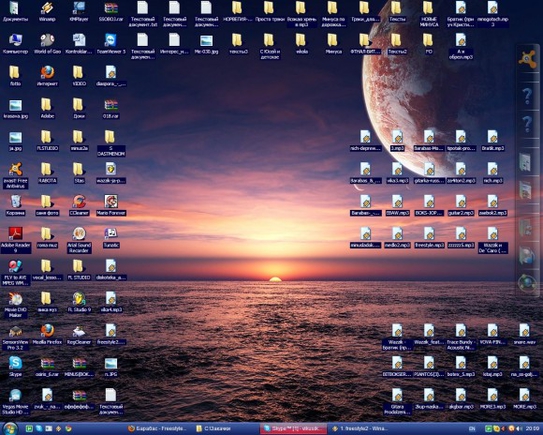Open the Windows Start button

point(10,429)
